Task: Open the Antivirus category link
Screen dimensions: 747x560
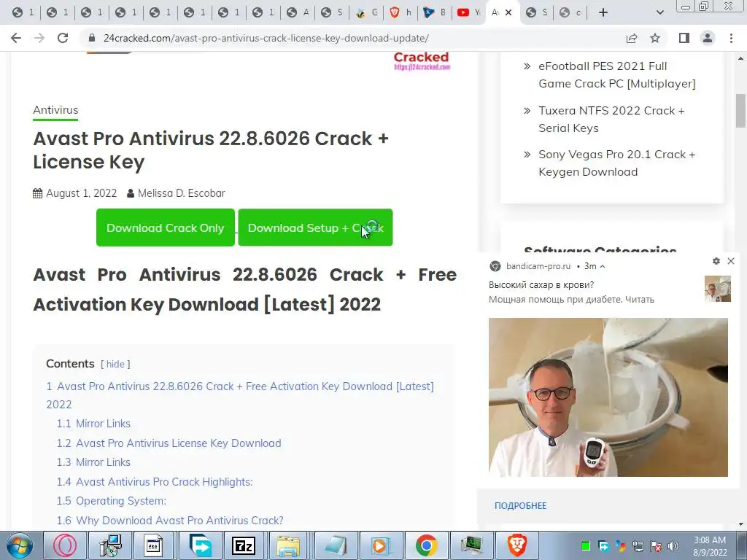Action: pos(55,110)
